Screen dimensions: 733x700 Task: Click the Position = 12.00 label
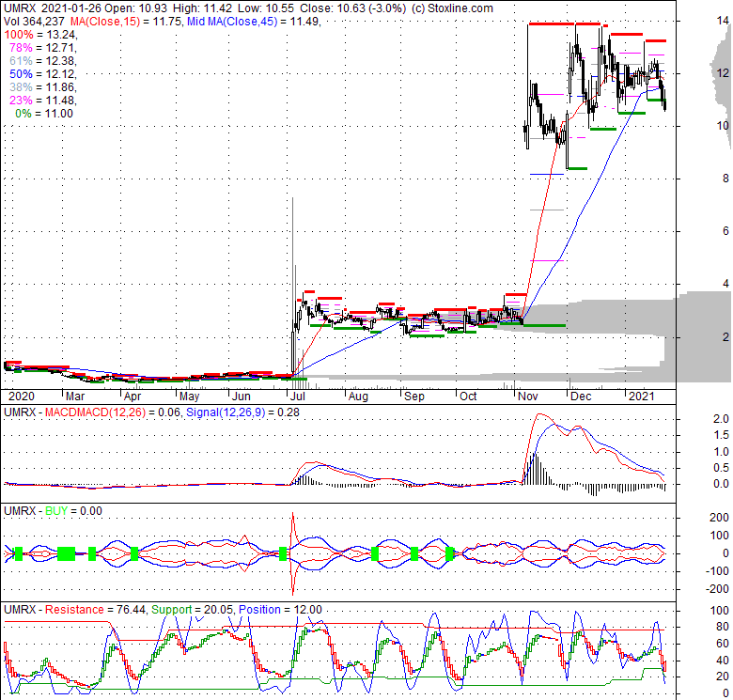(x=280, y=610)
